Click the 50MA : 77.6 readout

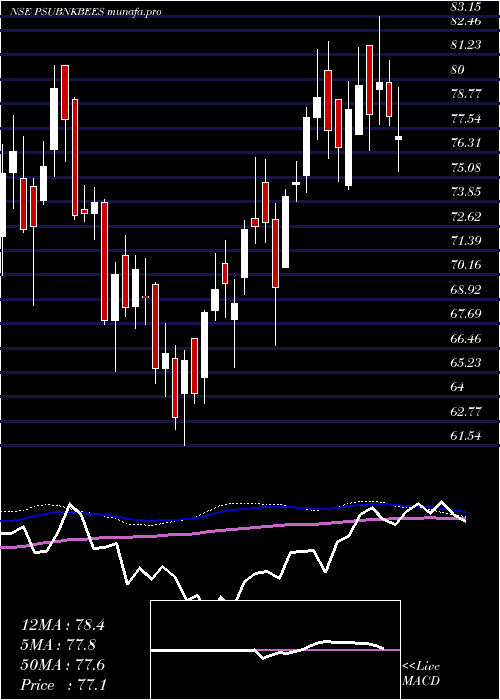coord(62,664)
